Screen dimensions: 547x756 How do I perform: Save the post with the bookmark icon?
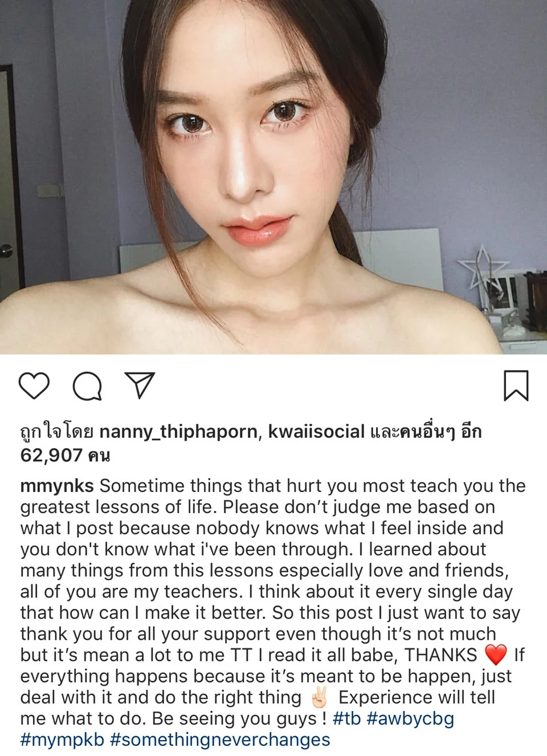pos(516,386)
